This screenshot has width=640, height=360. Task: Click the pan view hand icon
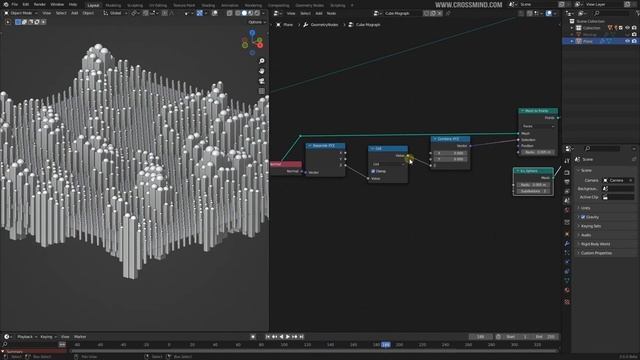262,71
